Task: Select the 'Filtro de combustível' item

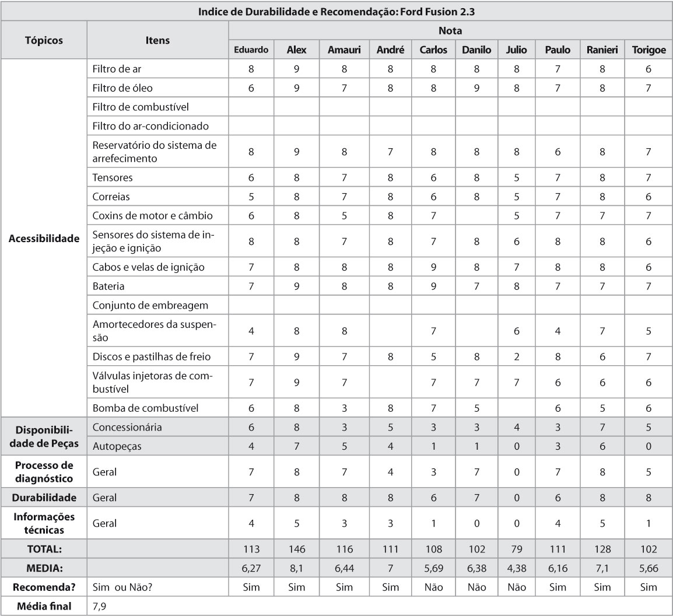Action: click(x=141, y=107)
